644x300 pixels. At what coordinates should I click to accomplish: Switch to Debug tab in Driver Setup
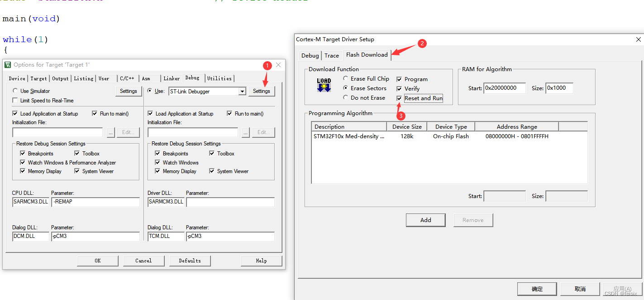coord(310,55)
